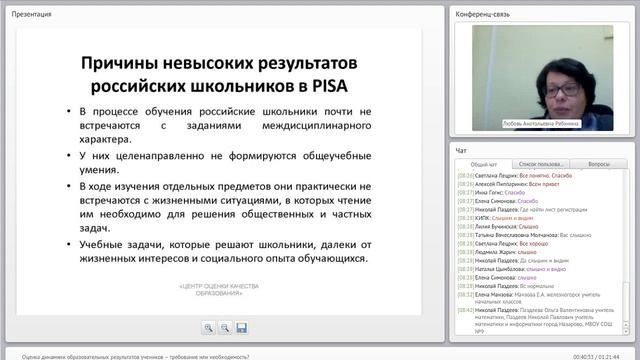Screen dimensions: 640x360
Task: Zoom out of the presentation slide
Action: pyautogui.click(x=225, y=328)
